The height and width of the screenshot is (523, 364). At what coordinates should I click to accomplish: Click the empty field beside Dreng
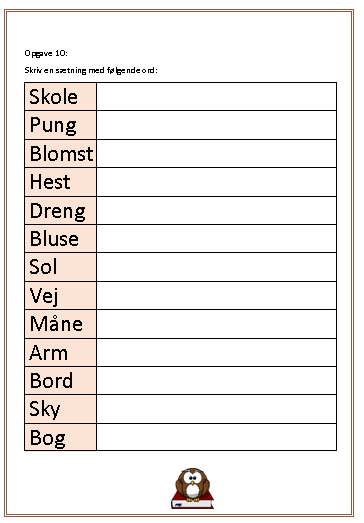(x=217, y=210)
